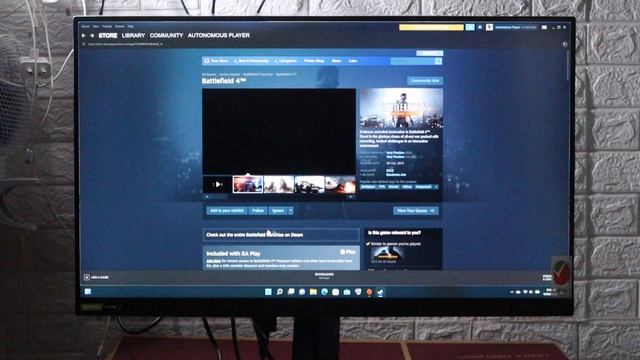640x360 pixels.
Task: Open the Points Shop tab
Action: point(314,61)
